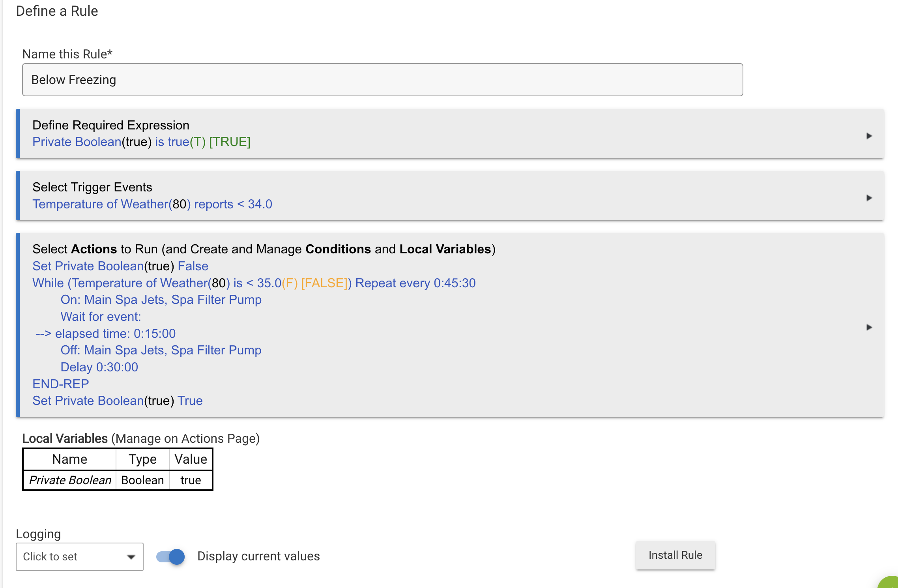Click the Wait for event action

coord(101,316)
